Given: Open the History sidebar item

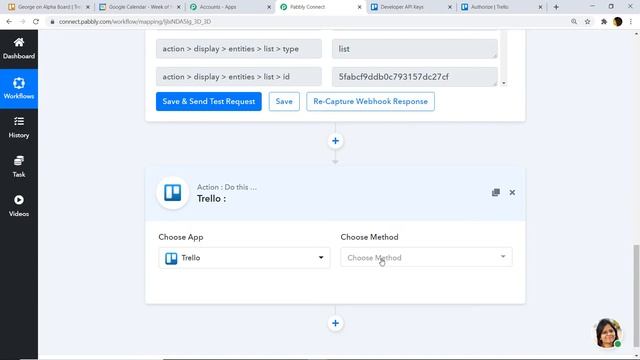Looking at the screenshot, I should click(x=19, y=127).
